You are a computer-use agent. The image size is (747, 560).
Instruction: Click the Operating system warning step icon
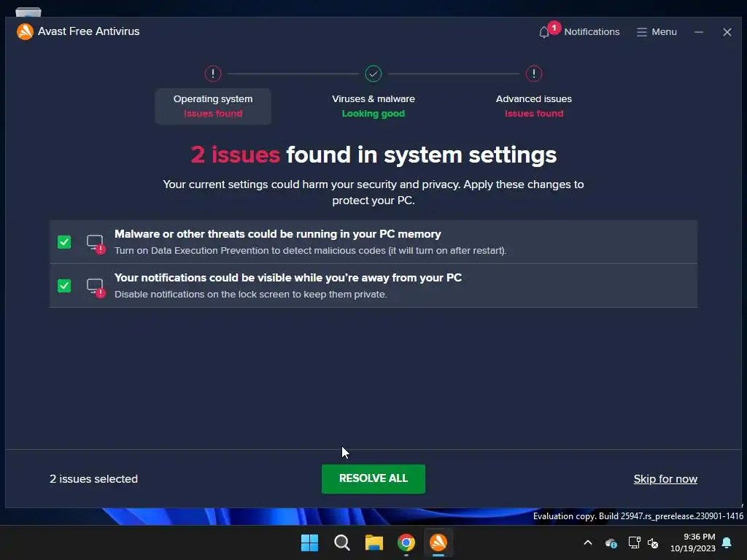pyautogui.click(x=212, y=74)
